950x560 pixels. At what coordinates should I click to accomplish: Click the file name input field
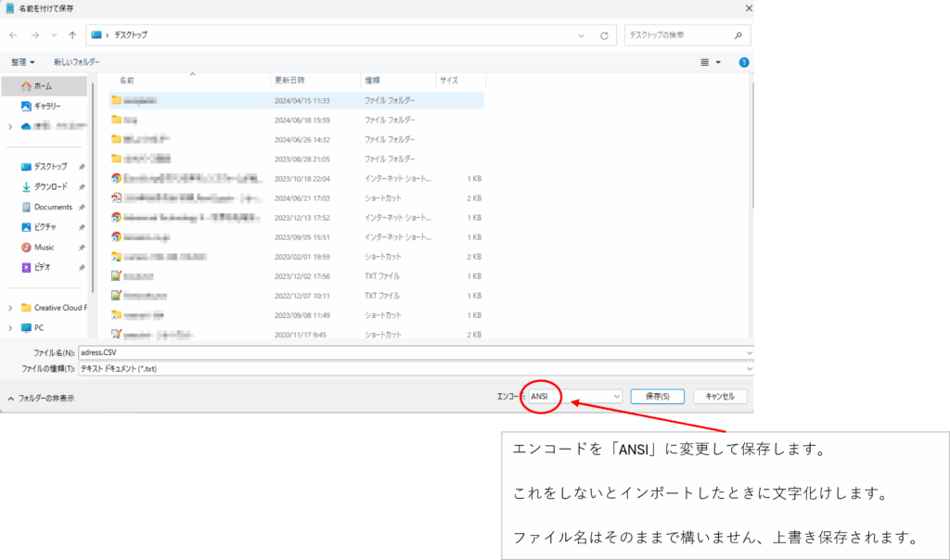tap(415, 352)
